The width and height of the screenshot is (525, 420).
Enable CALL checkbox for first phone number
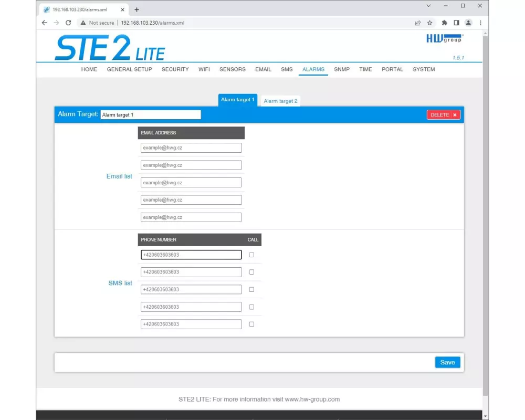251,255
